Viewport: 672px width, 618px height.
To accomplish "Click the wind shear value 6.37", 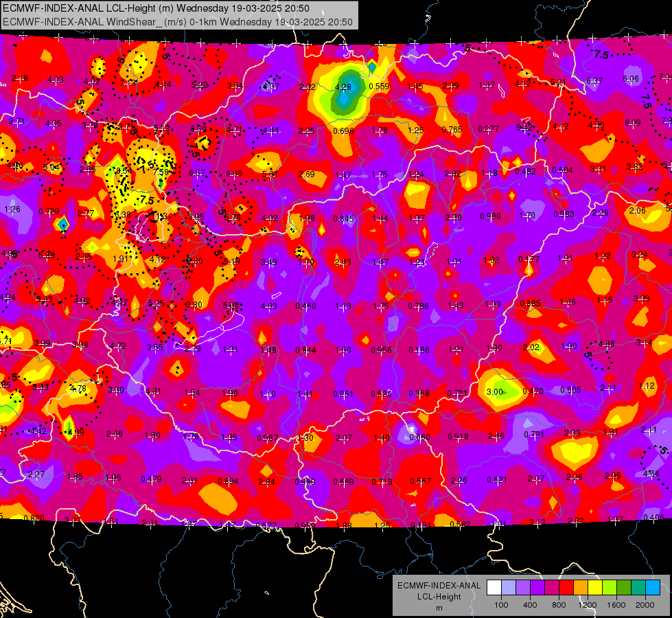I will [x=594, y=80].
